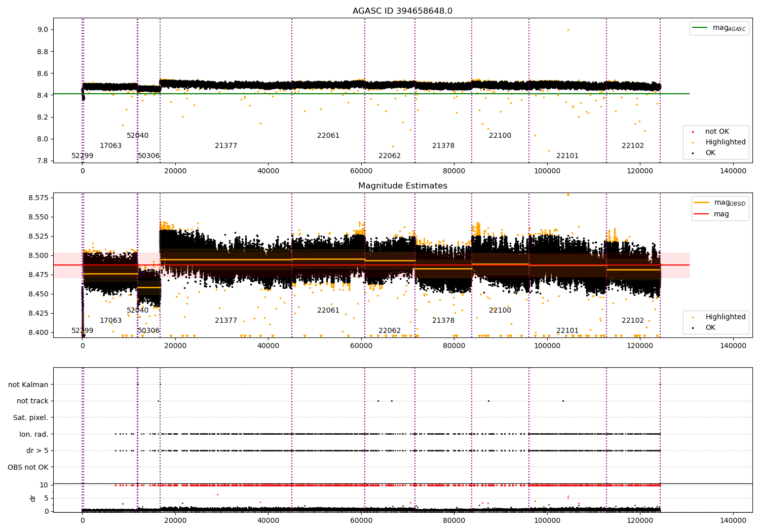Viewport: 760px width, 532px height.
Task: Click obsid label 50306 in the middle plot
Action: 148,330
